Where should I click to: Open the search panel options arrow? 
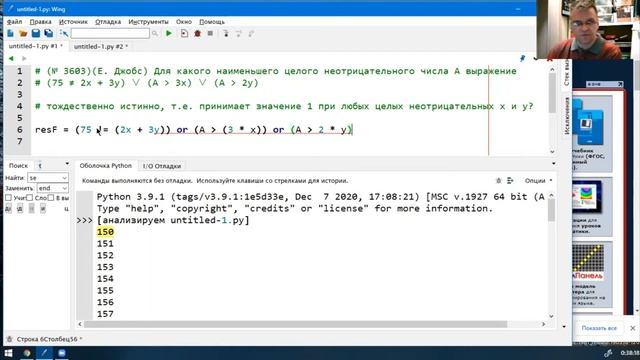click(x=67, y=164)
